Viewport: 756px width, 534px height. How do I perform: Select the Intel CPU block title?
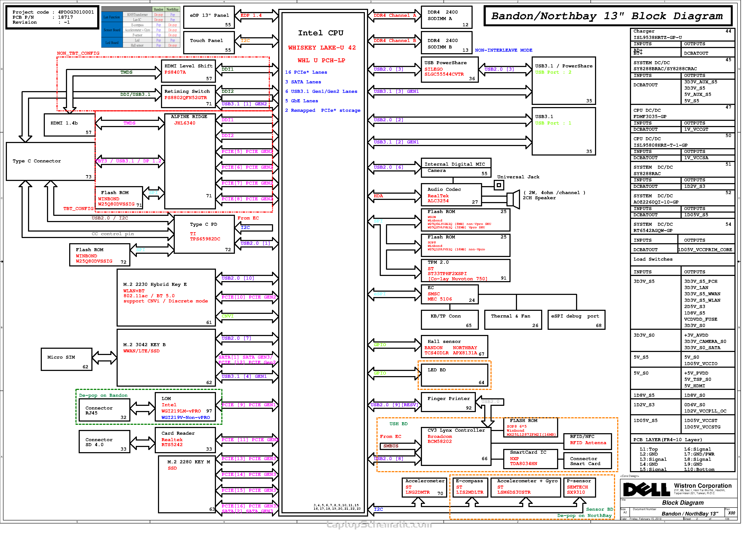[321, 33]
